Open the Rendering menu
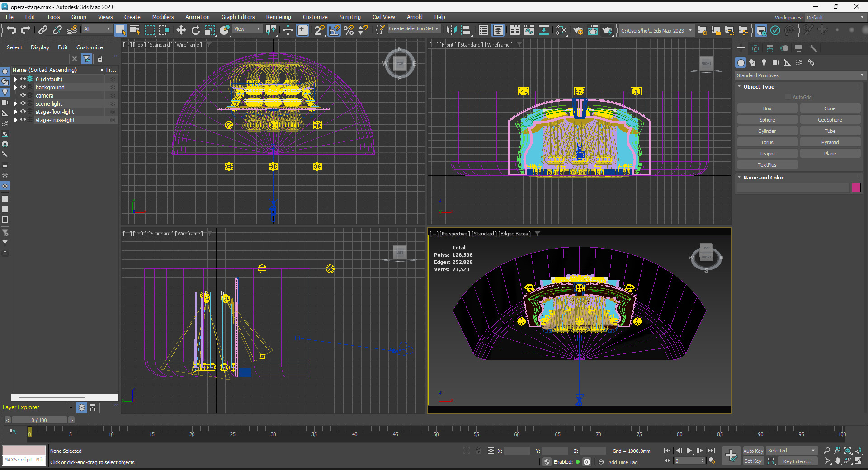 278,17
